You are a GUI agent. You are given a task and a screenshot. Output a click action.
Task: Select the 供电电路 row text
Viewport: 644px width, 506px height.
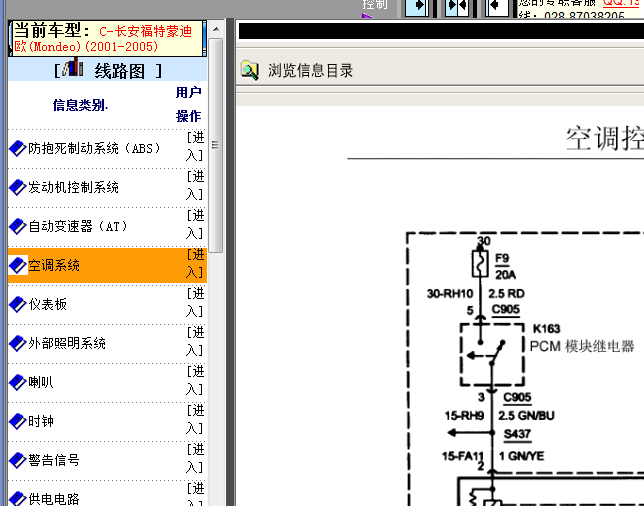tap(54, 499)
